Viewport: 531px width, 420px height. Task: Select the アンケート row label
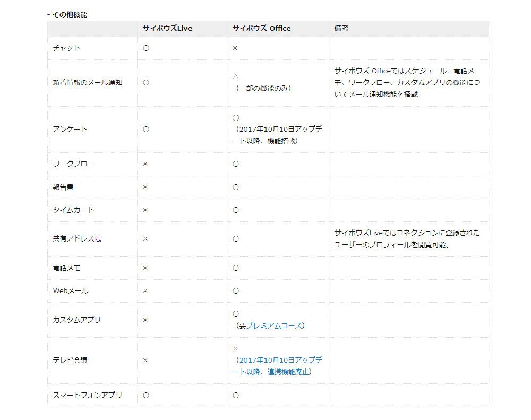[70, 129]
